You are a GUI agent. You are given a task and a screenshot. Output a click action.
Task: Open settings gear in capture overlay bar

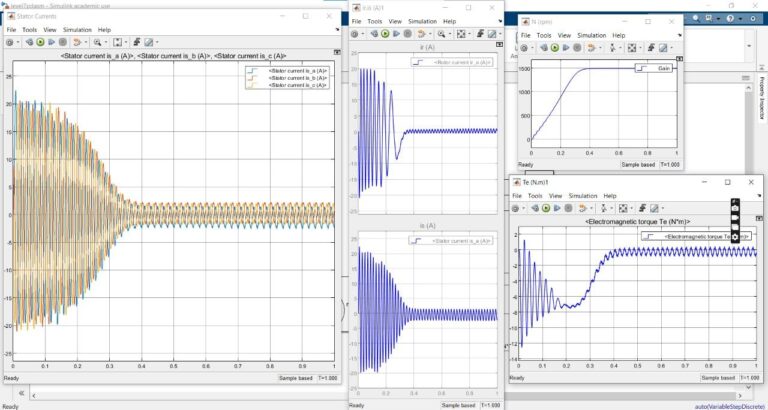pyautogui.click(x=735, y=236)
